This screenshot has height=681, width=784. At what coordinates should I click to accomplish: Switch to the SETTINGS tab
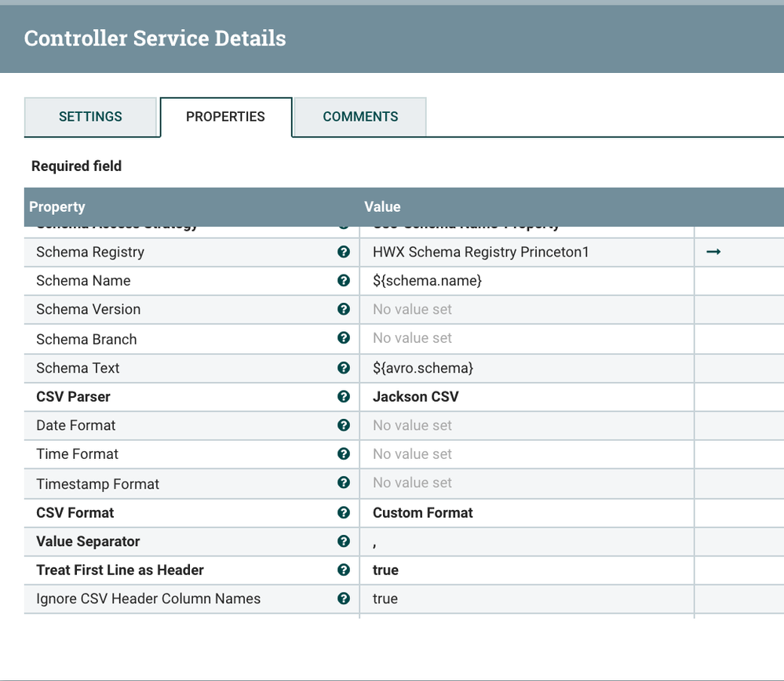(90, 116)
